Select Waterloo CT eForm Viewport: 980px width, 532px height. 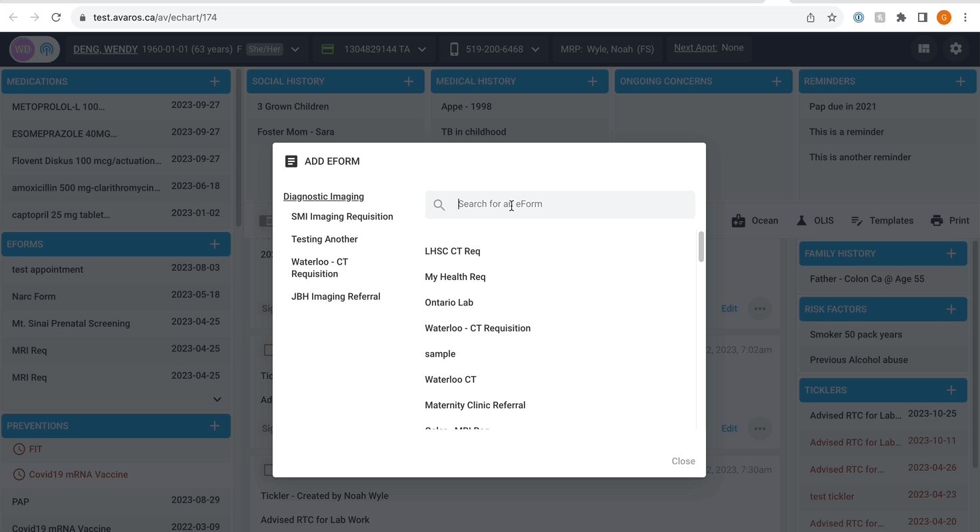point(451,379)
